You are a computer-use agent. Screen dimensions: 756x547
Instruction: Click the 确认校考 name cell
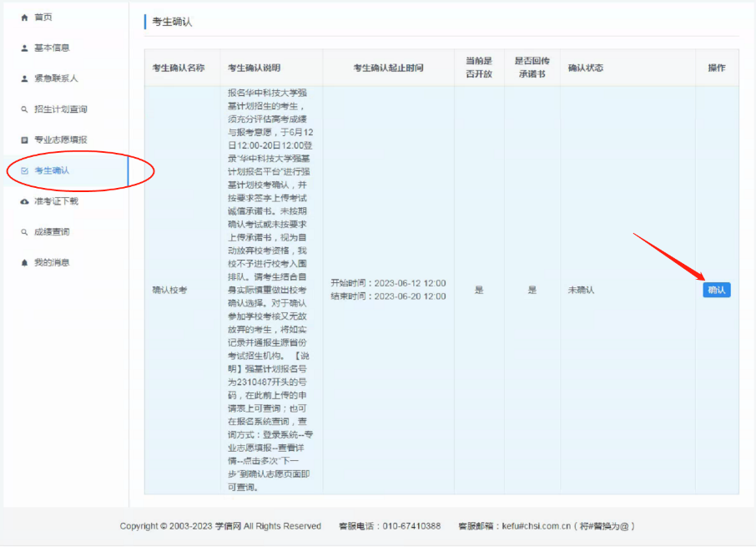169,291
